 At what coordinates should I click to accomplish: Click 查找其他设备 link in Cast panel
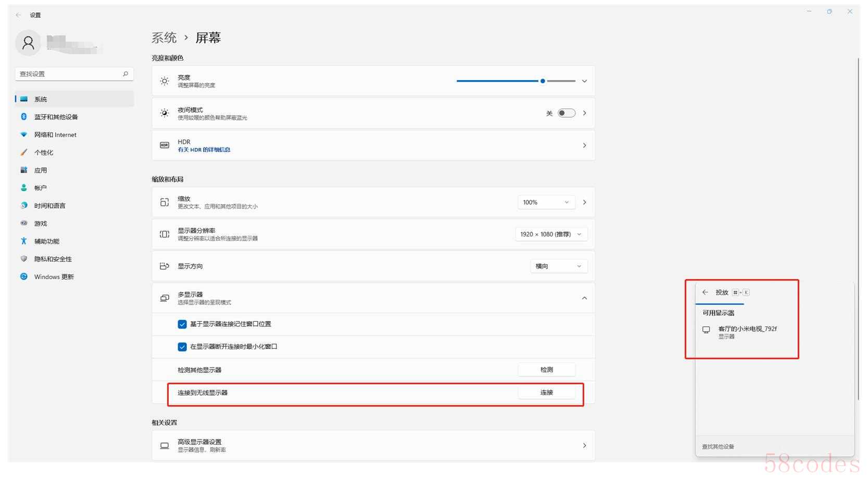tap(718, 447)
